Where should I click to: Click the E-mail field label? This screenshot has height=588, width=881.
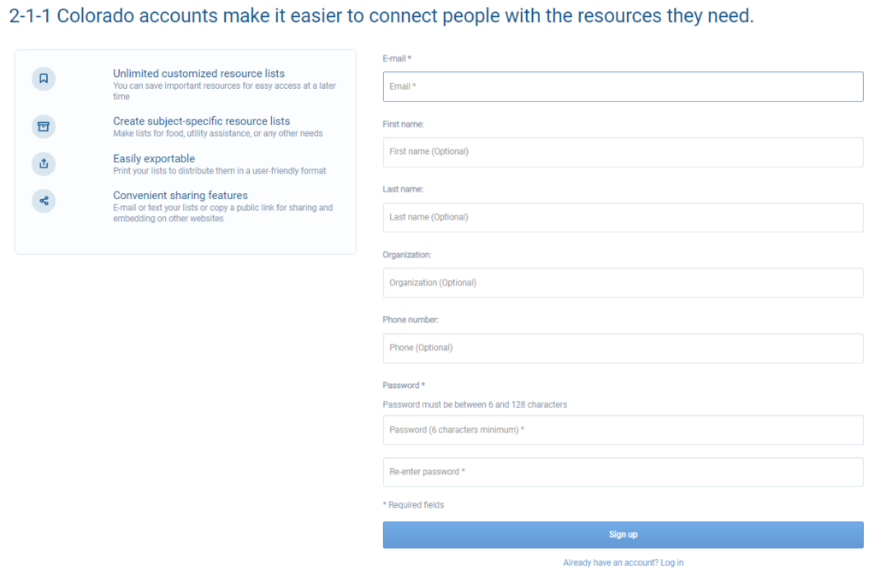[397, 58]
